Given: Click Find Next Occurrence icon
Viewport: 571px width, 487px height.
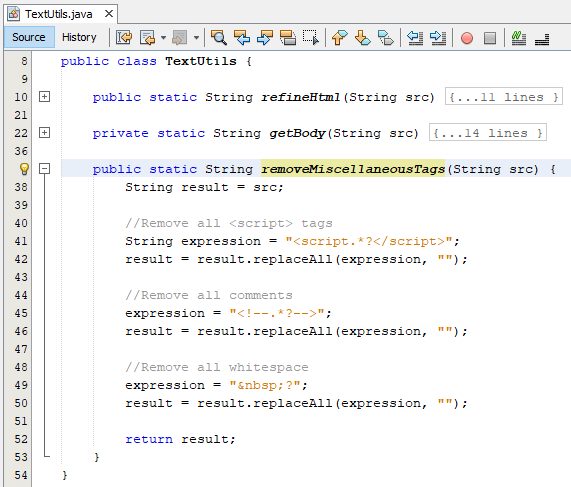Looking at the screenshot, I should click(x=265, y=38).
